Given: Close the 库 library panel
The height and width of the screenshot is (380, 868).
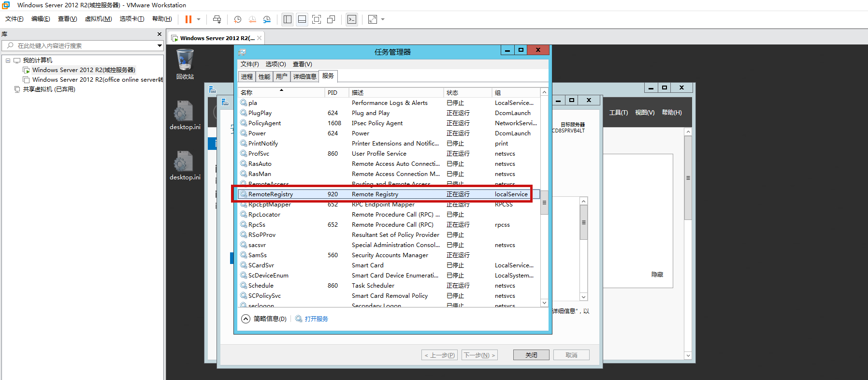Looking at the screenshot, I should click(159, 34).
